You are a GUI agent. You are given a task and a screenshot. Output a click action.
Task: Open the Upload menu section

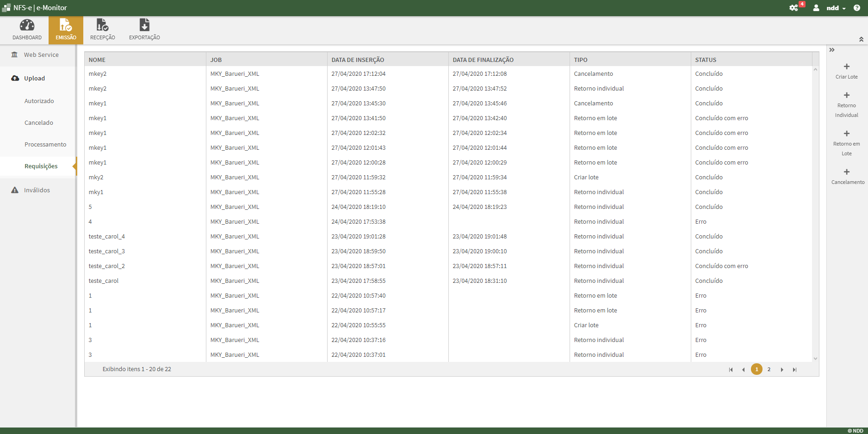(x=34, y=78)
